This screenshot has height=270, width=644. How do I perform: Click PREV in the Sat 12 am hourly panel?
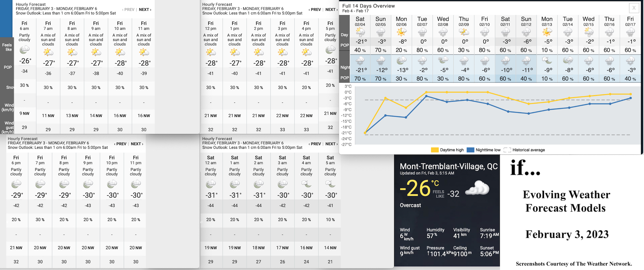(315, 144)
